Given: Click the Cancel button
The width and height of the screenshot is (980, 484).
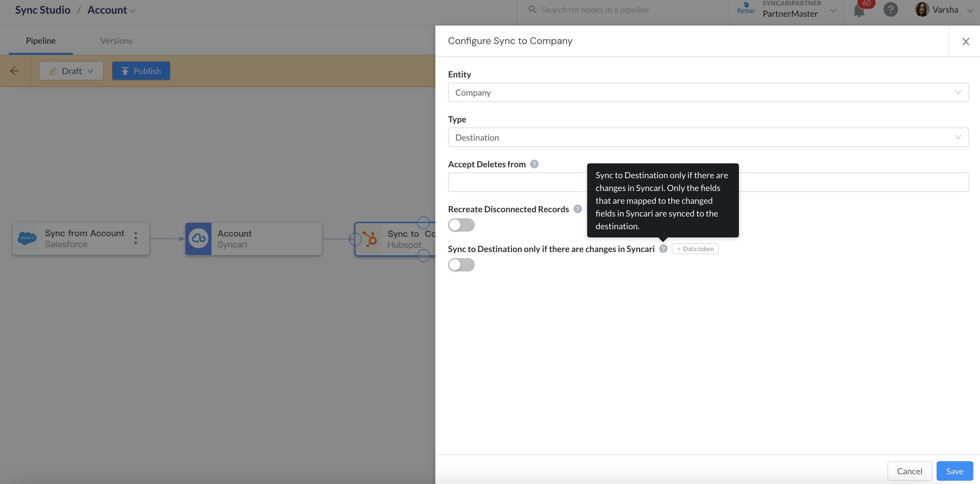Looking at the screenshot, I should pyautogui.click(x=909, y=471).
